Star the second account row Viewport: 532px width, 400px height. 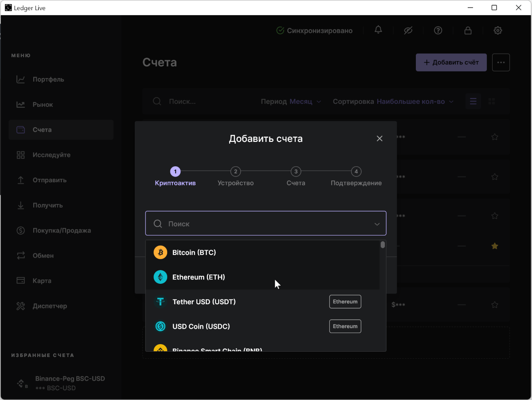point(495,176)
